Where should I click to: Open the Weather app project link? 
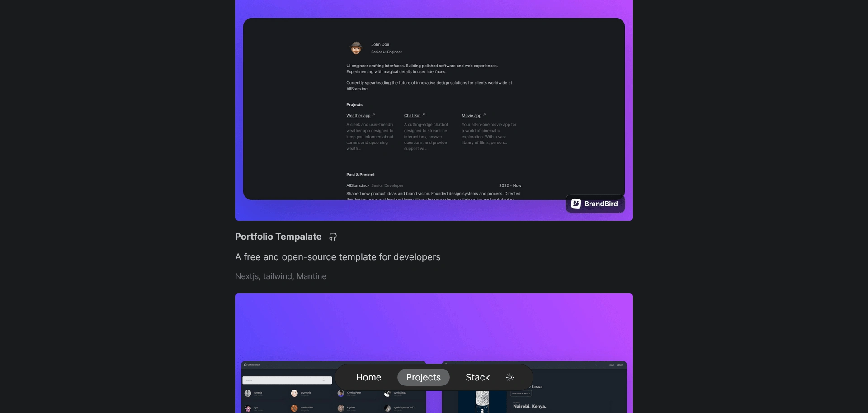(358, 116)
